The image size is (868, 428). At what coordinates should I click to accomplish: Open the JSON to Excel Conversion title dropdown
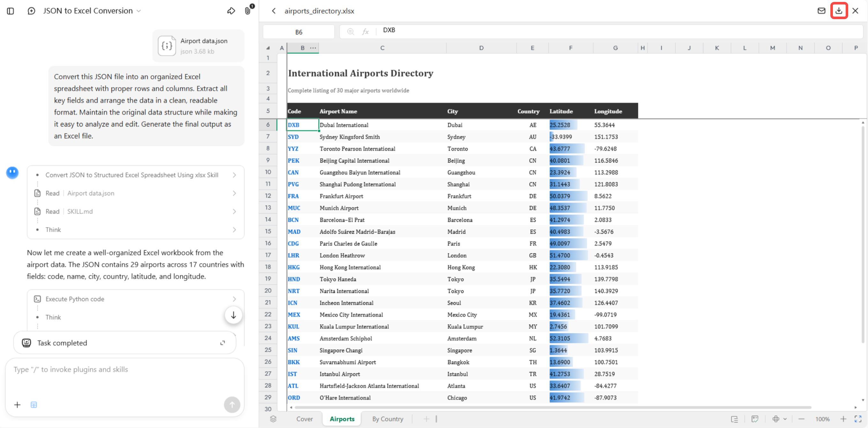[x=92, y=11]
